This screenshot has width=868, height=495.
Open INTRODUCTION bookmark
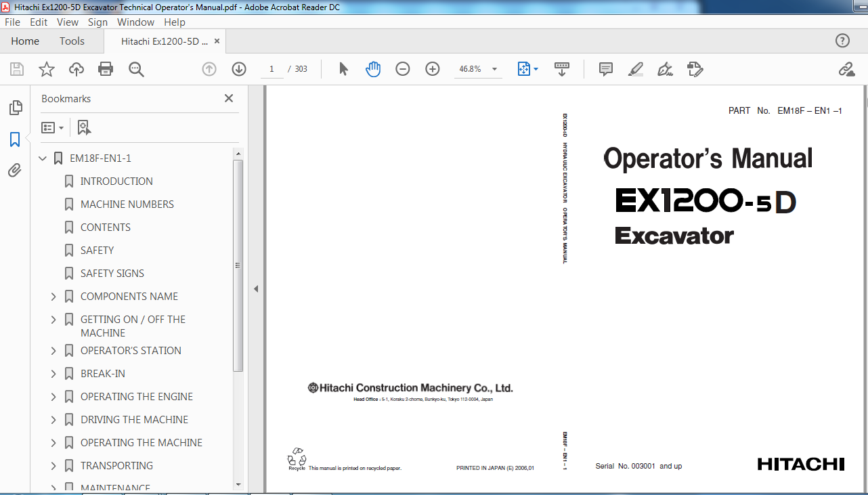click(x=116, y=181)
